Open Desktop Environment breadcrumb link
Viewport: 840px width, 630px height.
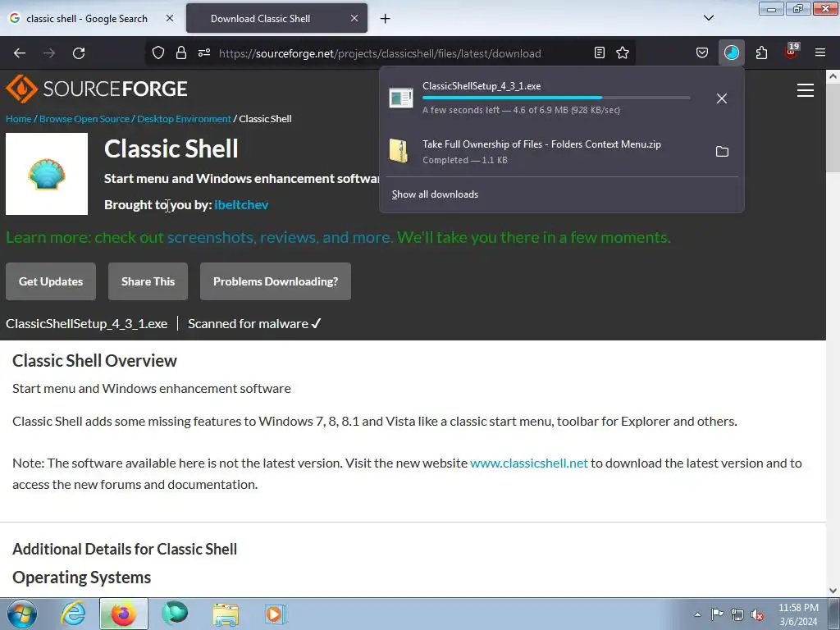(x=184, y=119)
